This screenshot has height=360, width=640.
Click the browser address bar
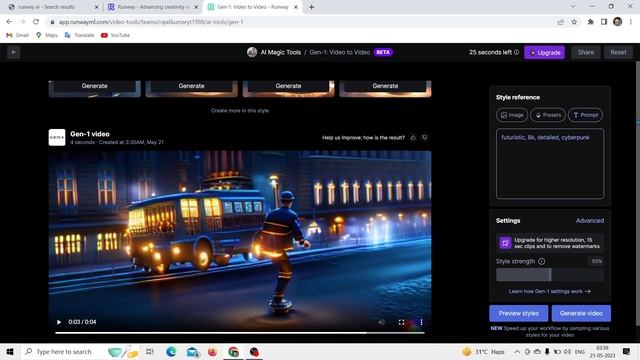[302, 22]
